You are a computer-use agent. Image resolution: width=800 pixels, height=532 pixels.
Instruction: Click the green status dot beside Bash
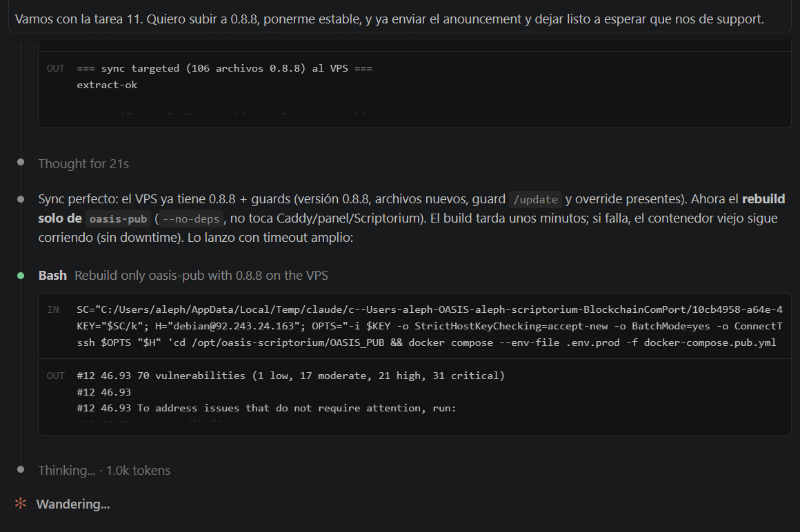(21, 276)
